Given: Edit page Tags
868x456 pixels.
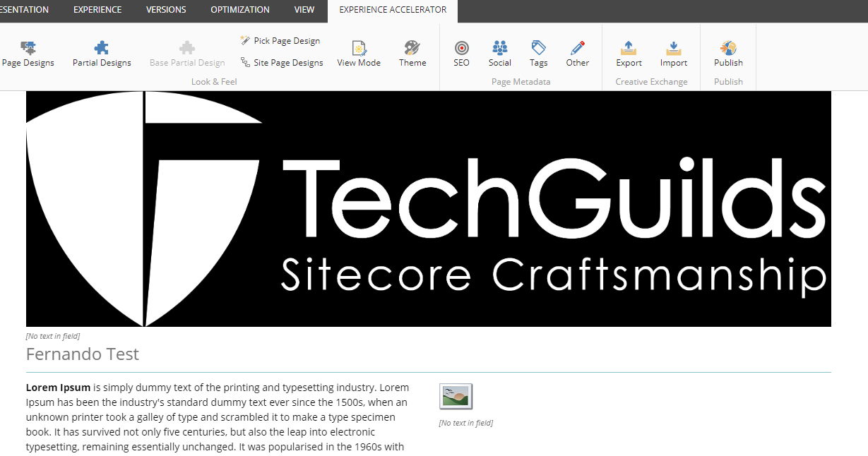Looking at the screenshot, I should pos(539,54).
